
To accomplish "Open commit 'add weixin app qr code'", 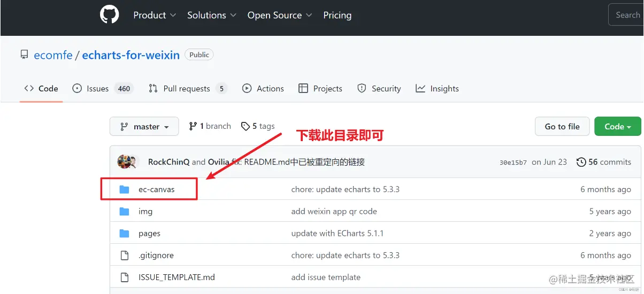I will click(334, 211).
